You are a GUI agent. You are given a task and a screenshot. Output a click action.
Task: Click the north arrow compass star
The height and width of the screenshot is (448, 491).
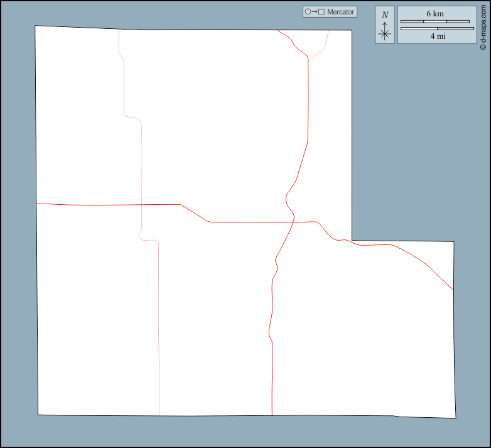(385, 34)
